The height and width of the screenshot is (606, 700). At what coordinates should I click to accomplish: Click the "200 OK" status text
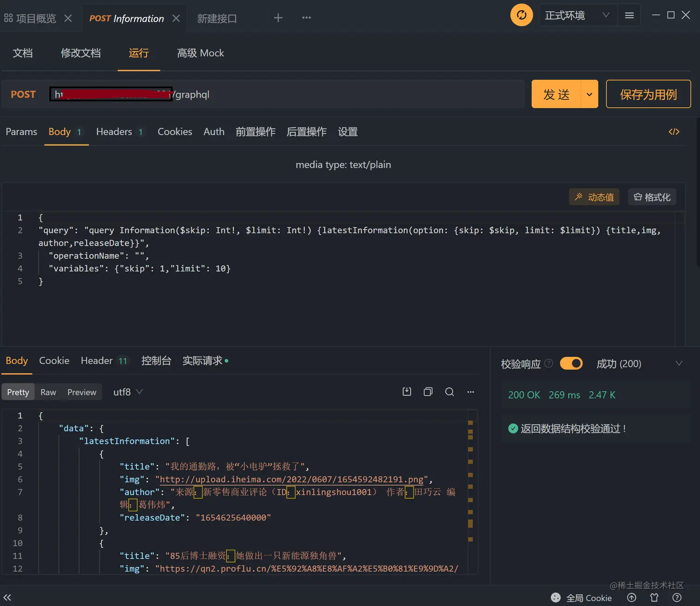(524, 395)
